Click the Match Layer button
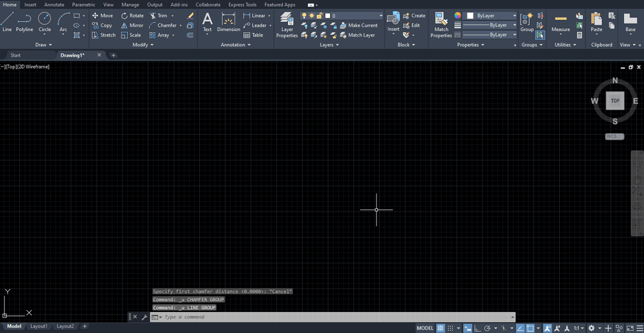Image resolution: width=644 pixels, height=333 pixels. tap(358, 35)
